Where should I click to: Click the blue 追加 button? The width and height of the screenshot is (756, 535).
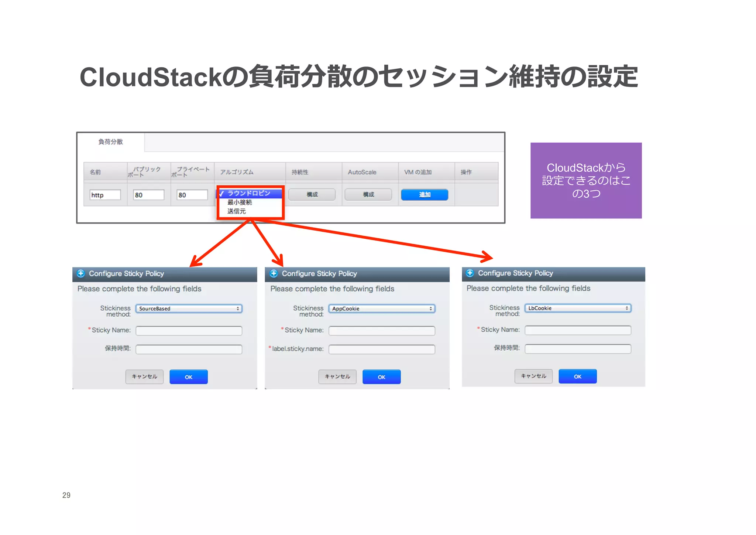click(x=425, y=195)
